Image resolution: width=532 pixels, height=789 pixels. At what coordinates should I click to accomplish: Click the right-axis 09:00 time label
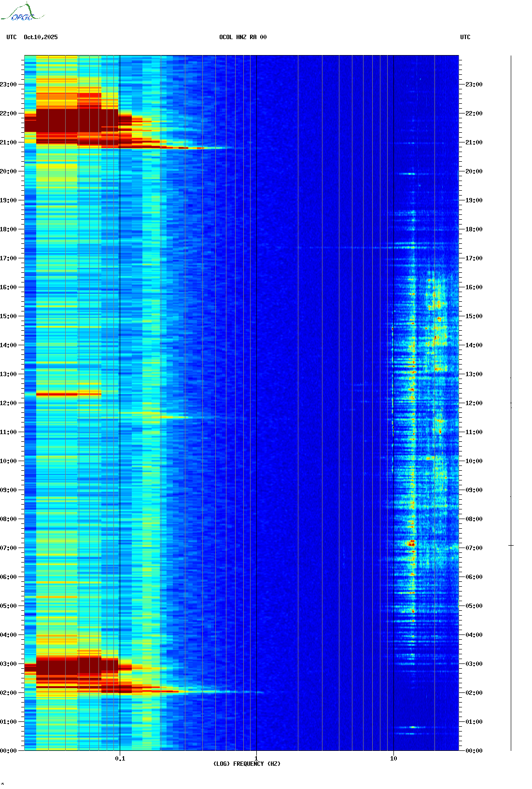(474, 490)
